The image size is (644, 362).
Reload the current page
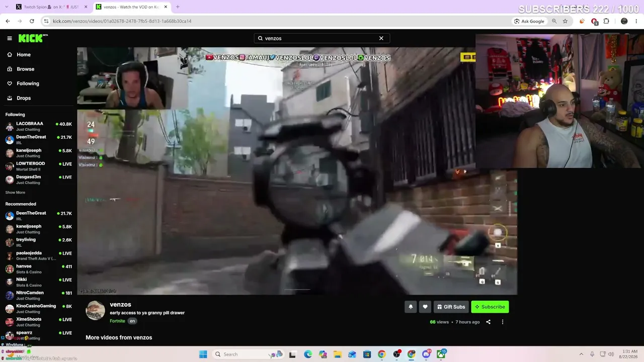click(32, 21)
